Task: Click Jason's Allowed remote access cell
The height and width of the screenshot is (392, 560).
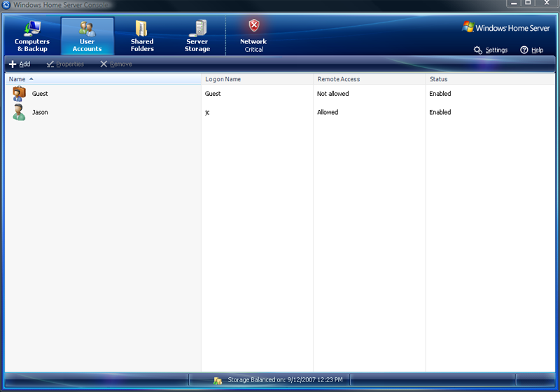Action: (328, 112)
